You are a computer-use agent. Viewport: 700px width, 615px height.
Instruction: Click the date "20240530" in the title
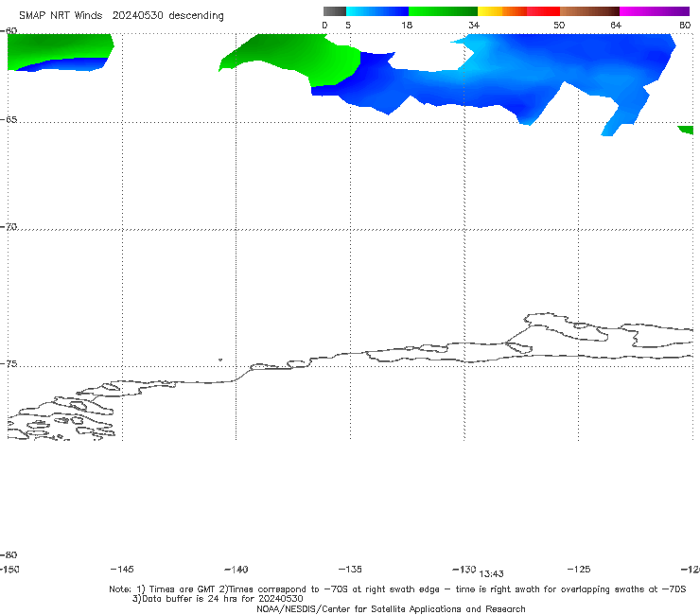137,15
